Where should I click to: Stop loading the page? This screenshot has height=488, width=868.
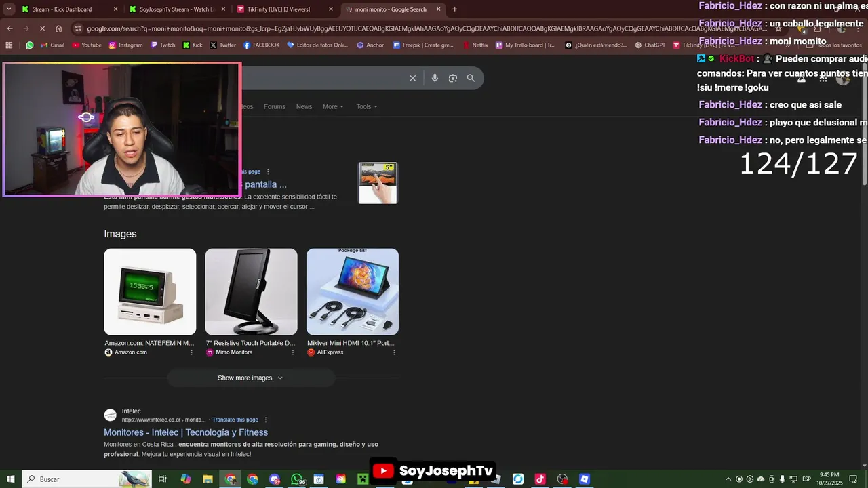coord(42,28)
